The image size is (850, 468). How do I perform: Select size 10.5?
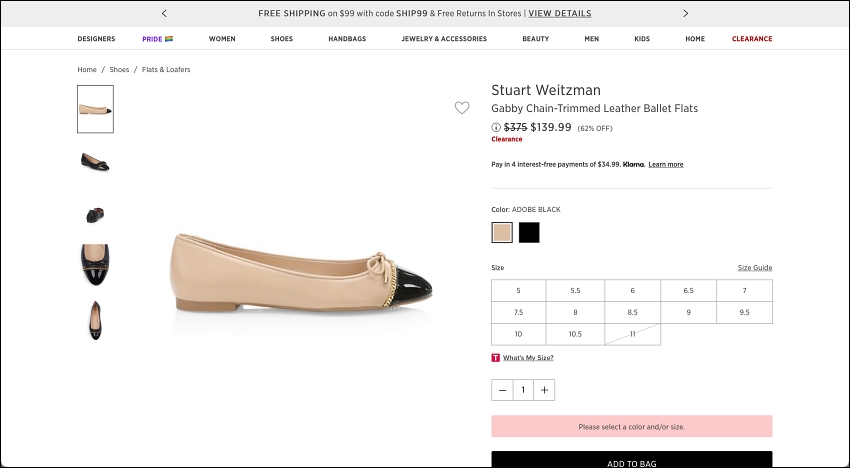point(575,334)
